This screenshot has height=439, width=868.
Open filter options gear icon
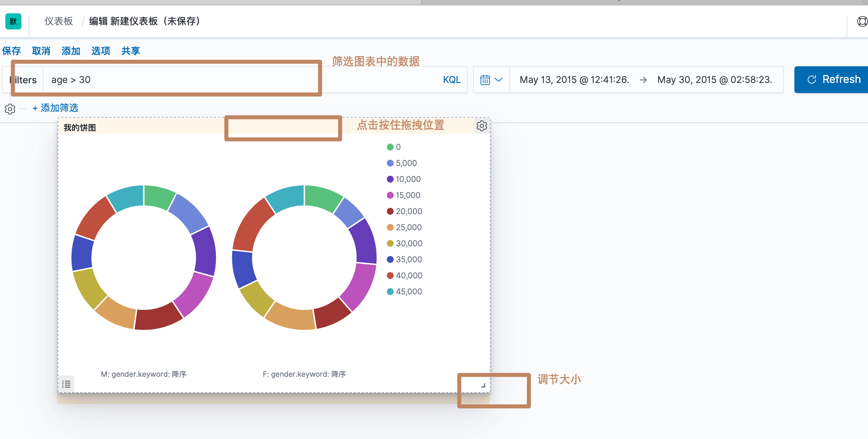tap(10, 109)
